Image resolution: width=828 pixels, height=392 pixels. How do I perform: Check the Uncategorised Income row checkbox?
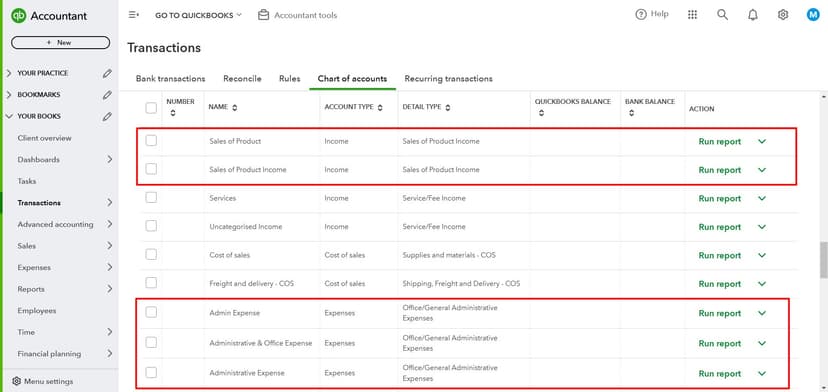151,226
